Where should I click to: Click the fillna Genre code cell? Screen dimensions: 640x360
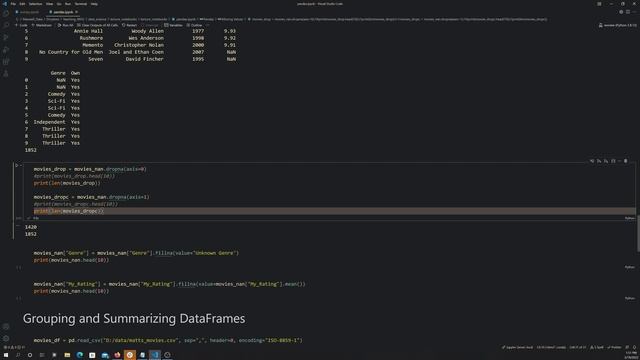[329, 256]
